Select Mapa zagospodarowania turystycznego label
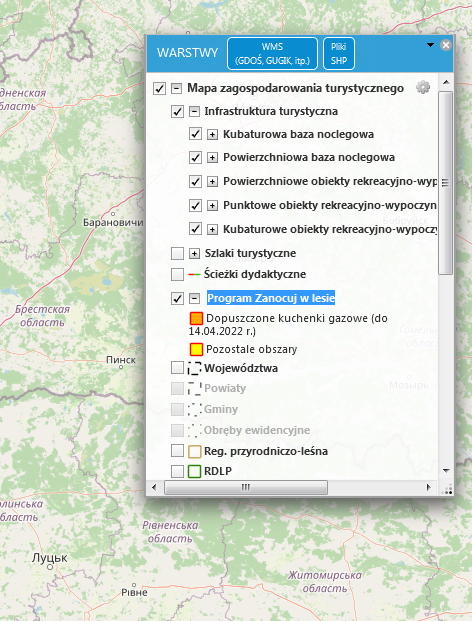This screenshot has height=621, width=472. click(x=295, y=88)
